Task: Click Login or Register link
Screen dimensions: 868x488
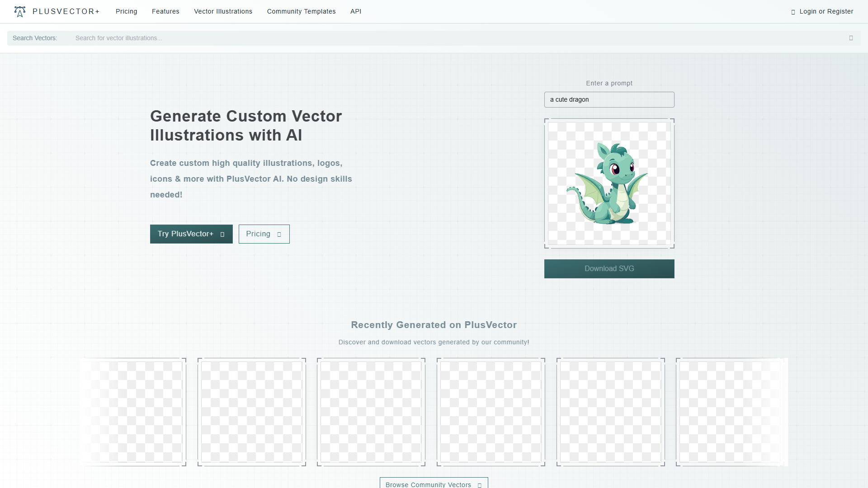Action: coord(826,11)
